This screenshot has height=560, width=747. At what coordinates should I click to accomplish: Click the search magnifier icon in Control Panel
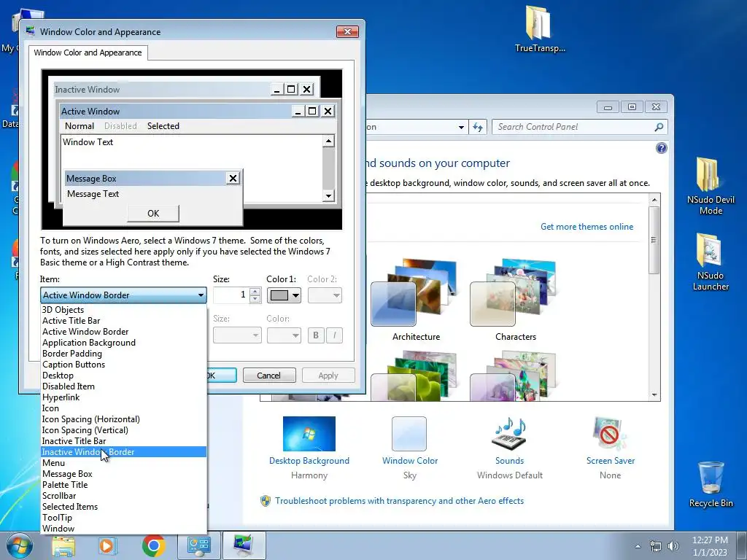pos(659,127)
